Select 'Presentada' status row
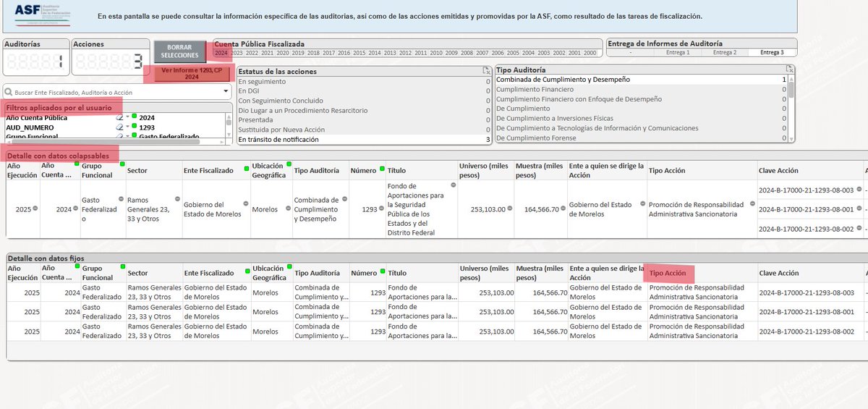868x409 pixels. (x=364, y=119)
